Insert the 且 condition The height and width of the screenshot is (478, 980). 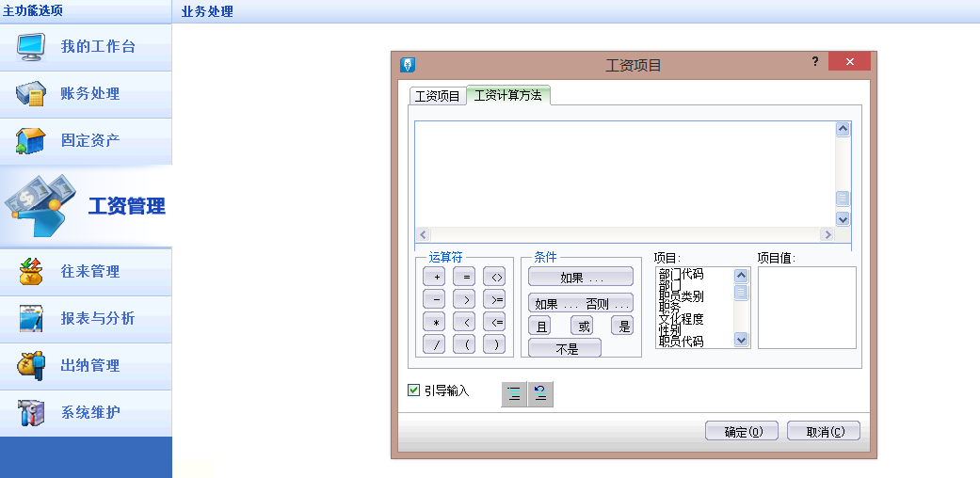540,326
